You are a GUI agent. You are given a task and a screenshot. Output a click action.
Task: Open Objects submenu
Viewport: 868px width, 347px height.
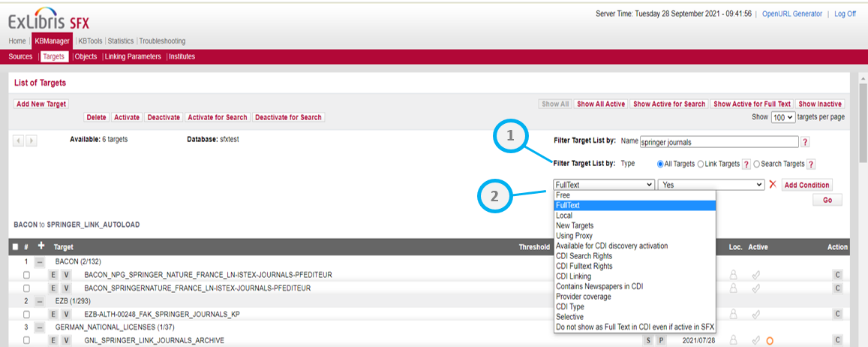[x=86, y=56]
